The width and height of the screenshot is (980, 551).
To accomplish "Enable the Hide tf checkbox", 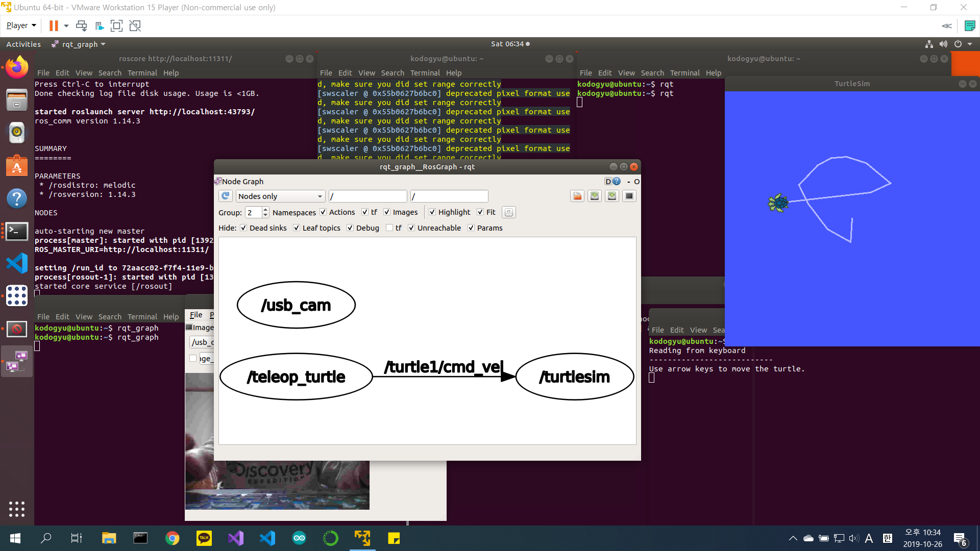I will point(389,228).
